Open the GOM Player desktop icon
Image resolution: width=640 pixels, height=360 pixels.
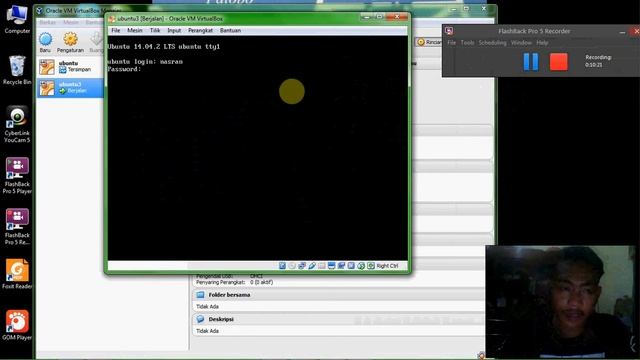[17, 325]
